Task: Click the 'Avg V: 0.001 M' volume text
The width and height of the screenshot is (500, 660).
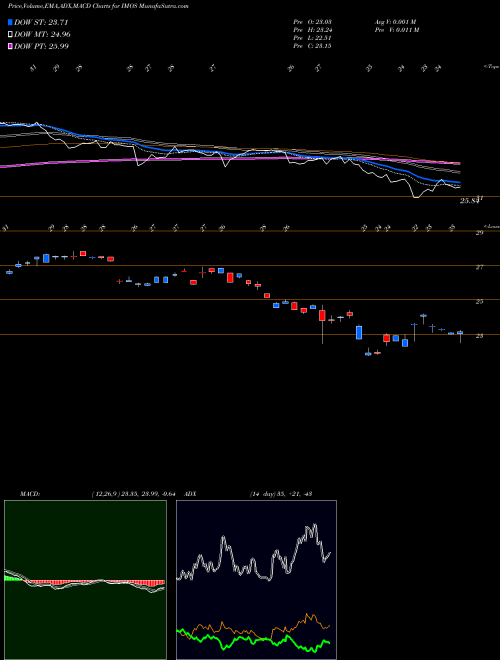Action: [x=396, y=22]
